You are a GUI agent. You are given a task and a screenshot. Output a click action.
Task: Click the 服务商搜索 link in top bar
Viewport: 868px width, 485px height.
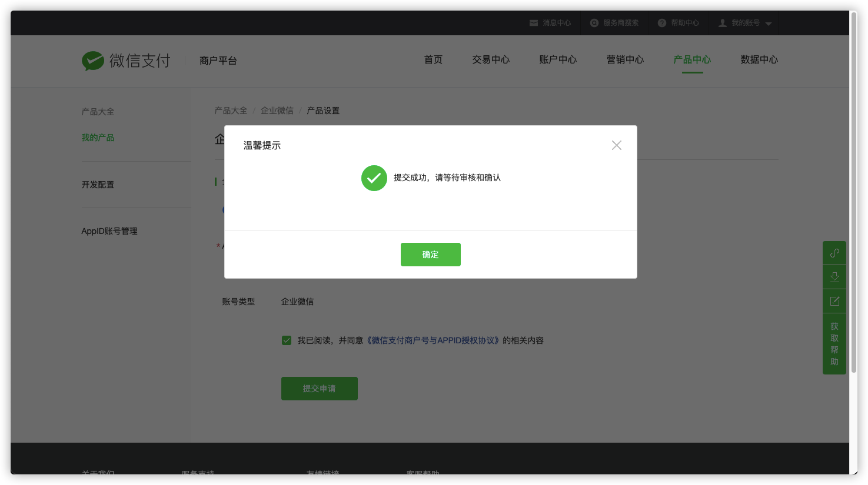[621, 23]
